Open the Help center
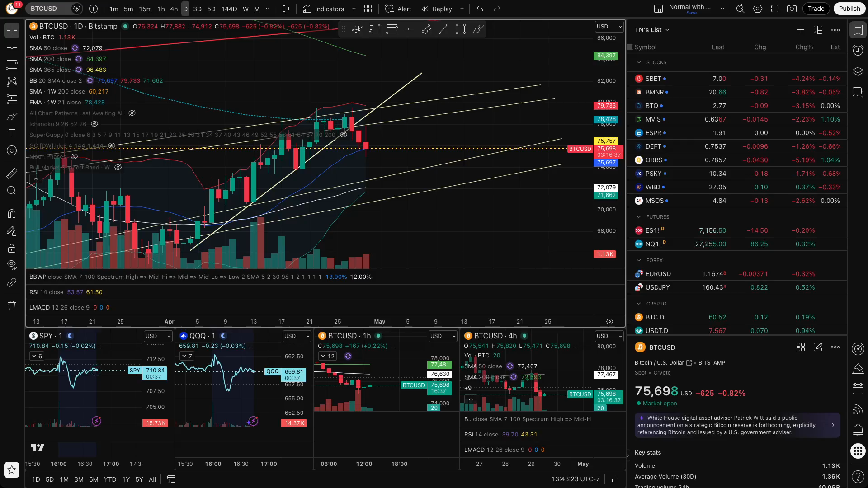Screen dimensions: 868x488 [x=858, y=476]
